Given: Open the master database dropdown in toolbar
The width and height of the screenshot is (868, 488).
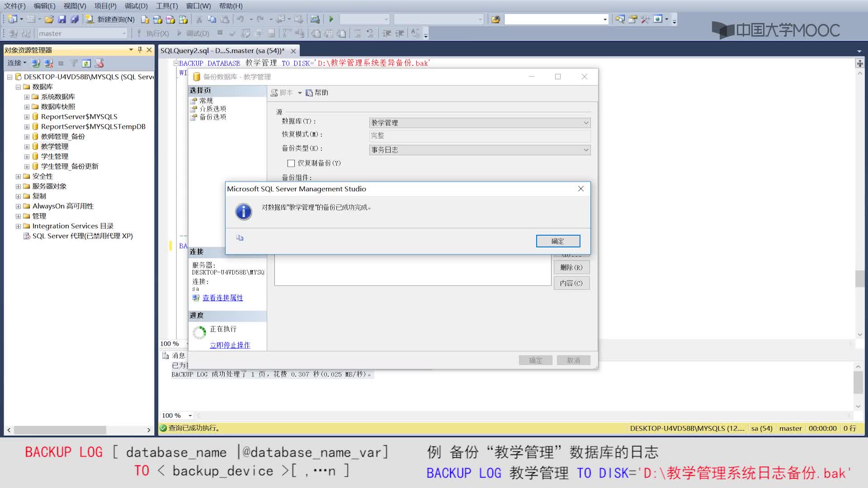Looking at the screenshot, I should tap(82, 33).
